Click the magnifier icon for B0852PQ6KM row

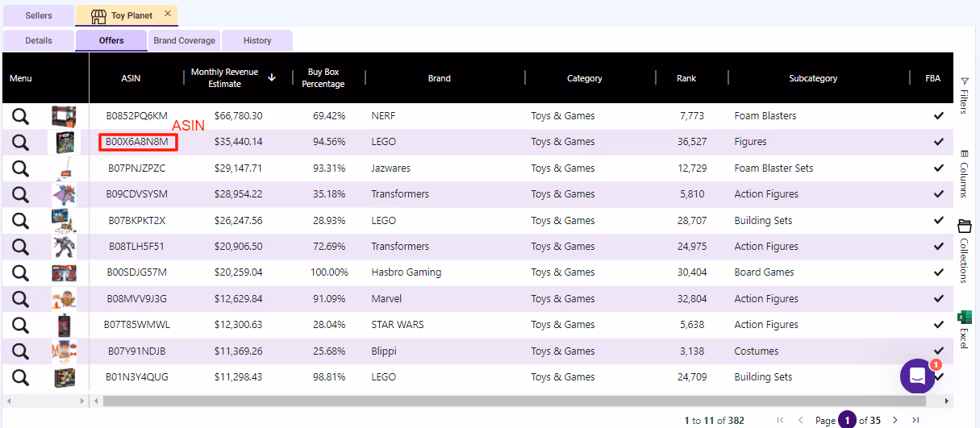coord(20,116)
